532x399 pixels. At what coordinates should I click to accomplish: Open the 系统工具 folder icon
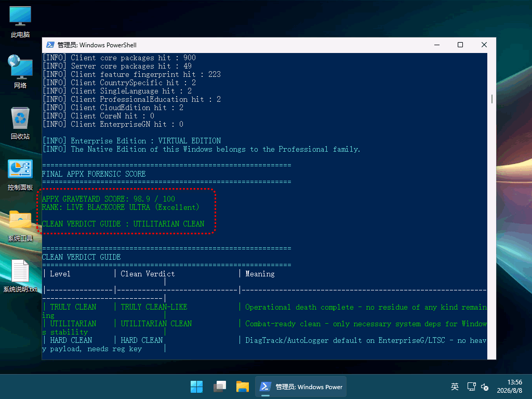(20, 225)
